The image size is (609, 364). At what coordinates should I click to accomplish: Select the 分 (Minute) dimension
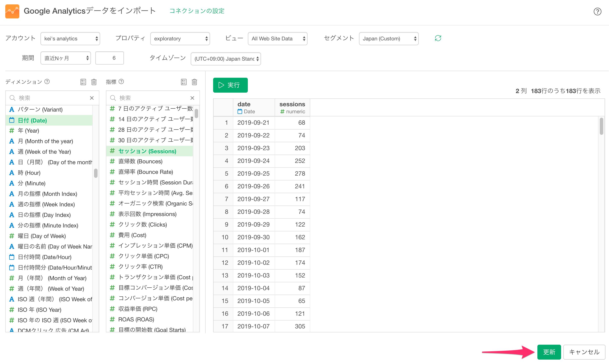[x=49, y=183]
